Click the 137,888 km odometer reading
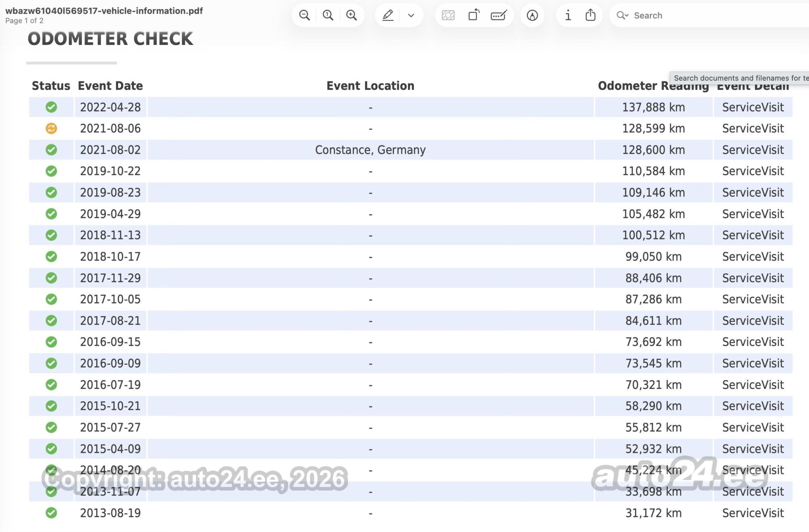Screen dimensions: 809x532 pyautogui.click(x=654, y=107)
